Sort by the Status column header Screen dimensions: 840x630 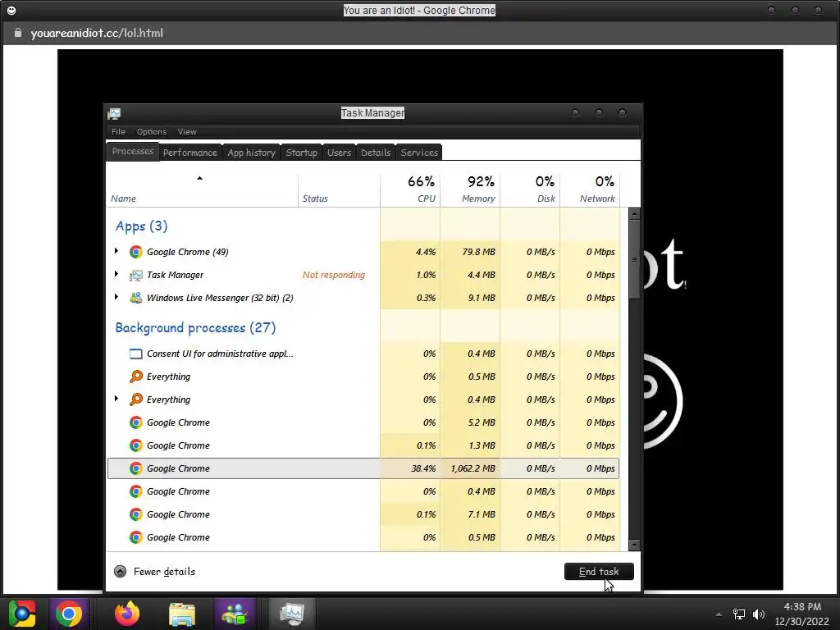[x=339, y=189]
